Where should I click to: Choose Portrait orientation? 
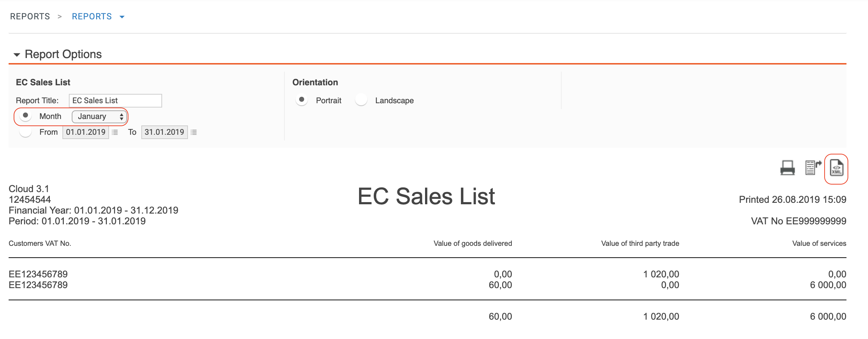pos(302,100)
